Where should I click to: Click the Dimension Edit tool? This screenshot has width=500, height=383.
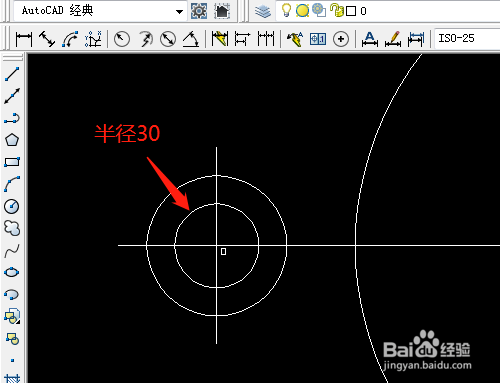click(x=370, y=39)
